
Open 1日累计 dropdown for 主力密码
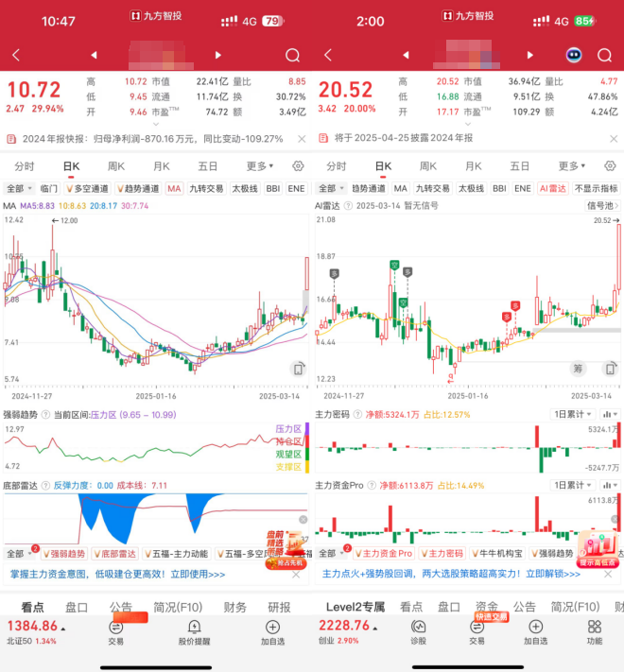573,414
